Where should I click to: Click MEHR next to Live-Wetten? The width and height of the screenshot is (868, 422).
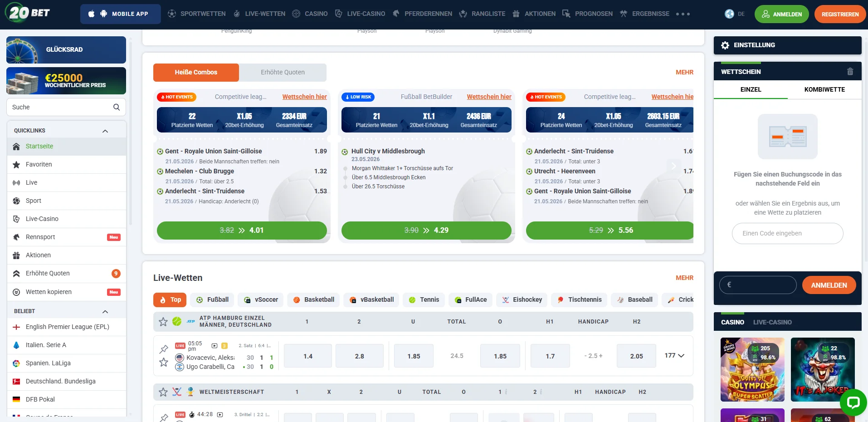684,278
